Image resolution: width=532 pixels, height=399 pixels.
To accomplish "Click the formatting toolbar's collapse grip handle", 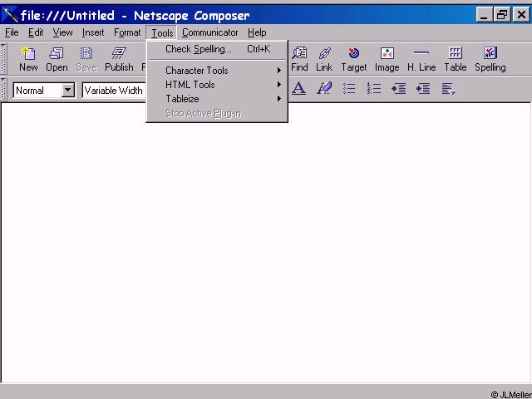I will click(x=3, y=89).
